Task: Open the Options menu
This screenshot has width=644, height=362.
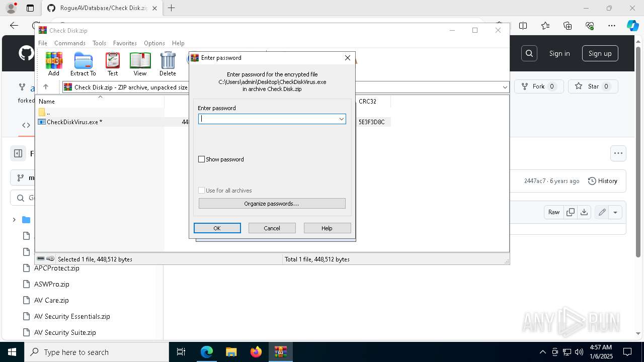Action: 154,43
